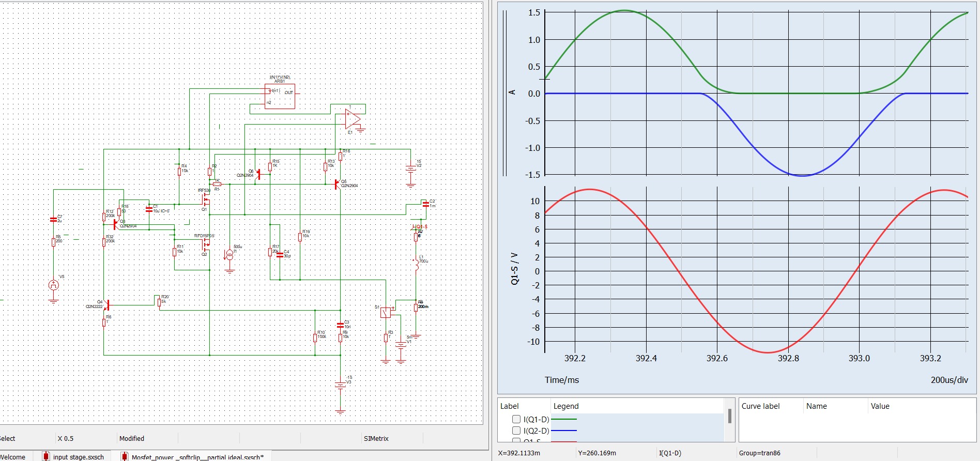The height and width of the screenshot is (461, 980).
Task: Select resistor R20 5k
Action: coord(159,302)
